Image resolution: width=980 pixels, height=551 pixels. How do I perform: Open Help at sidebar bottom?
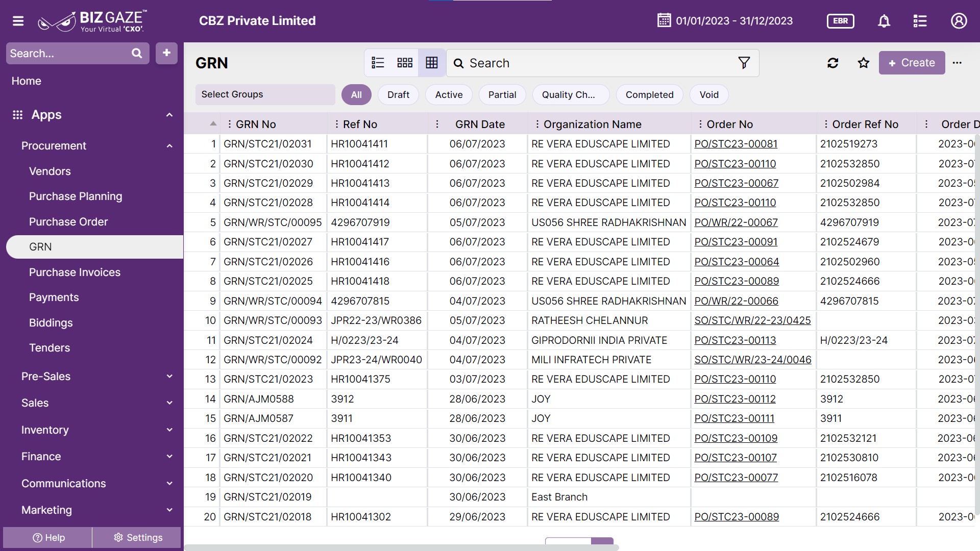[48, 538]
